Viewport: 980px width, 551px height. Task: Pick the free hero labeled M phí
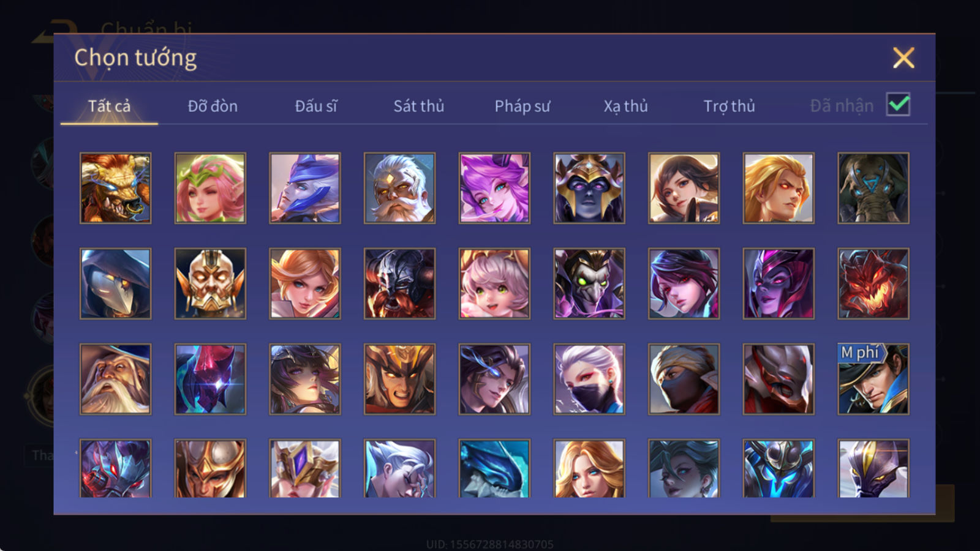(x=873, y=379)
